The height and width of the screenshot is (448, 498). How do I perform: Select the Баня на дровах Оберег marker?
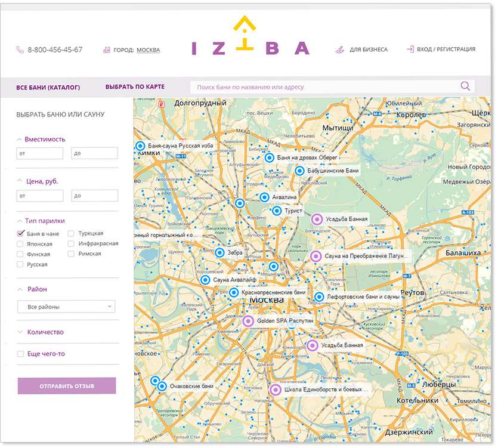click(x=270, y=157)
